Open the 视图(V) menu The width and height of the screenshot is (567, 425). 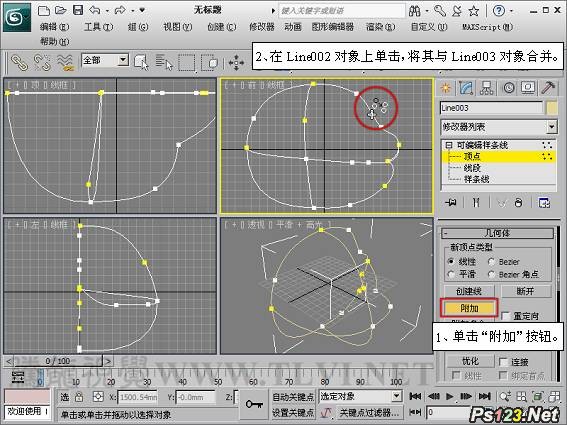[x=178, y=27]
